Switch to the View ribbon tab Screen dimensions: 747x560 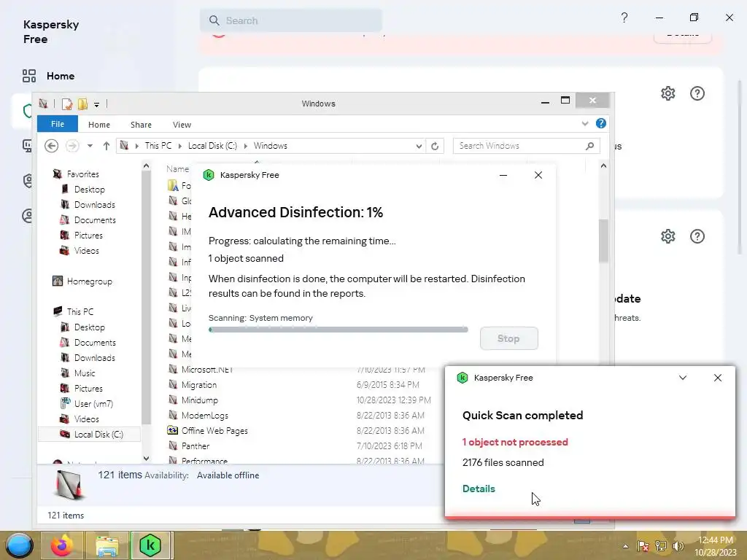pos(182,125)
